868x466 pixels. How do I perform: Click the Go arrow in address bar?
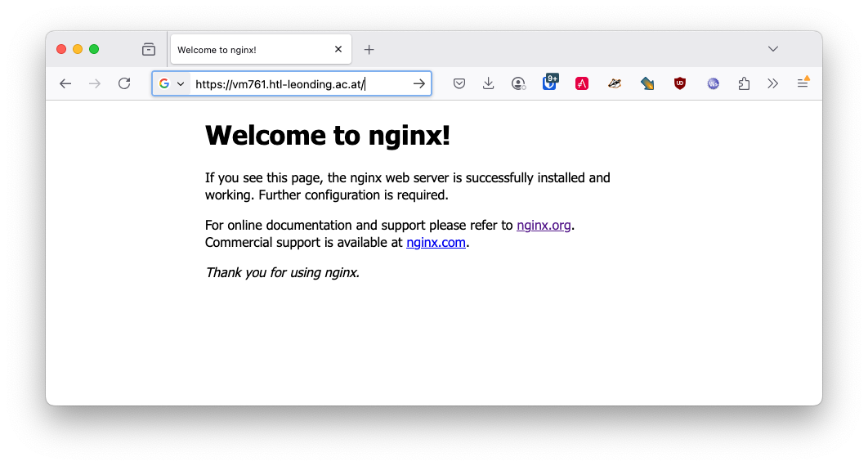(x=419, y=83)
